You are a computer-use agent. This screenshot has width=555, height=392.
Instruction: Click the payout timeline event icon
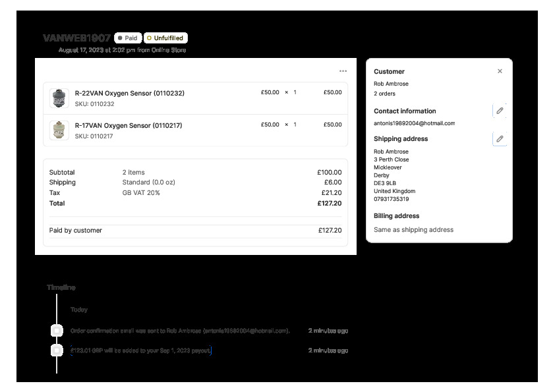pos(57,350)
